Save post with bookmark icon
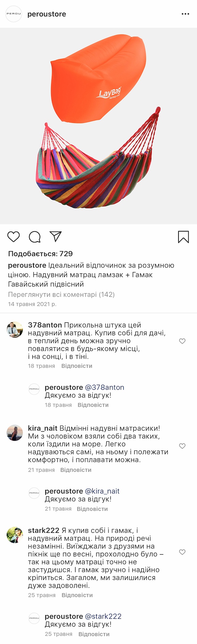Screen dimensions: 197x644 [x=183, y=237]
